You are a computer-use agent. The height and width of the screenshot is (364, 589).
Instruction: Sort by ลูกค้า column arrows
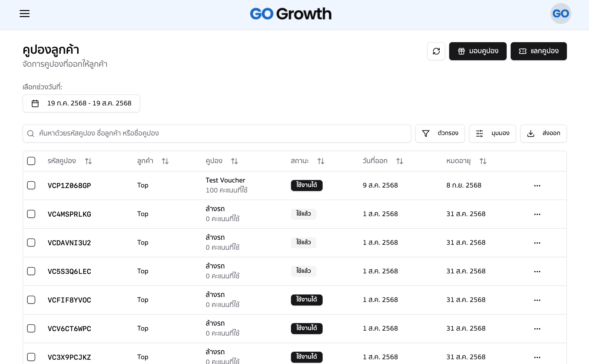[x=165, y=161]
